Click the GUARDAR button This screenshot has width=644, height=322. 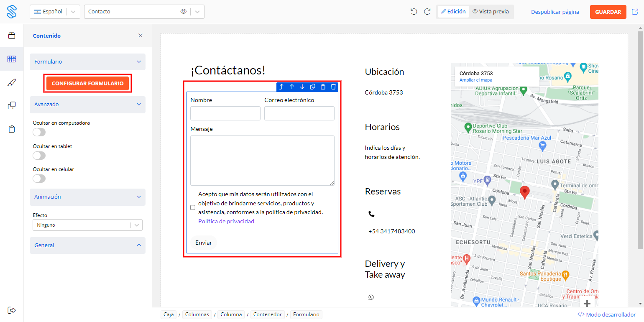click(608, 12)
